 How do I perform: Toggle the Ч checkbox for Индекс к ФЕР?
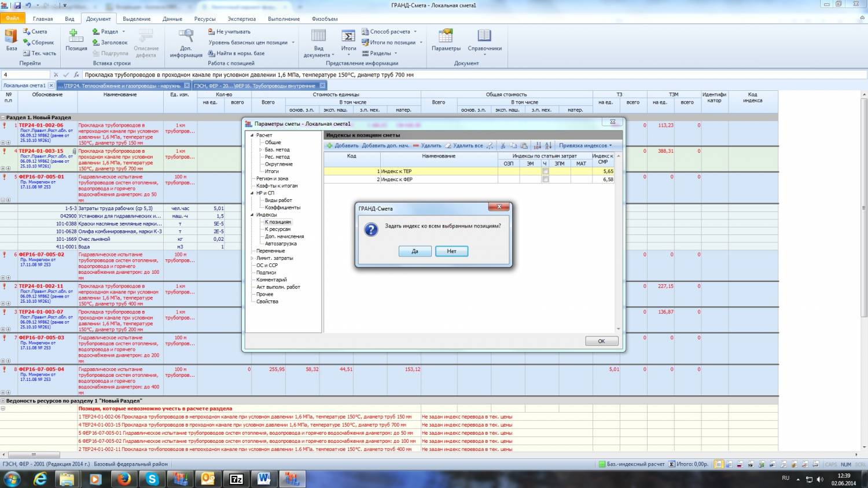(545, 179)
